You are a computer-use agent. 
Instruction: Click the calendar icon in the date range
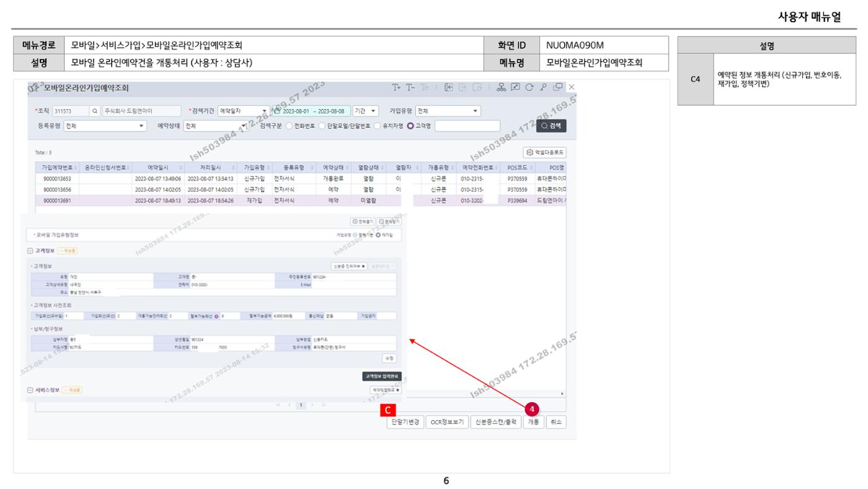[278, 111]
